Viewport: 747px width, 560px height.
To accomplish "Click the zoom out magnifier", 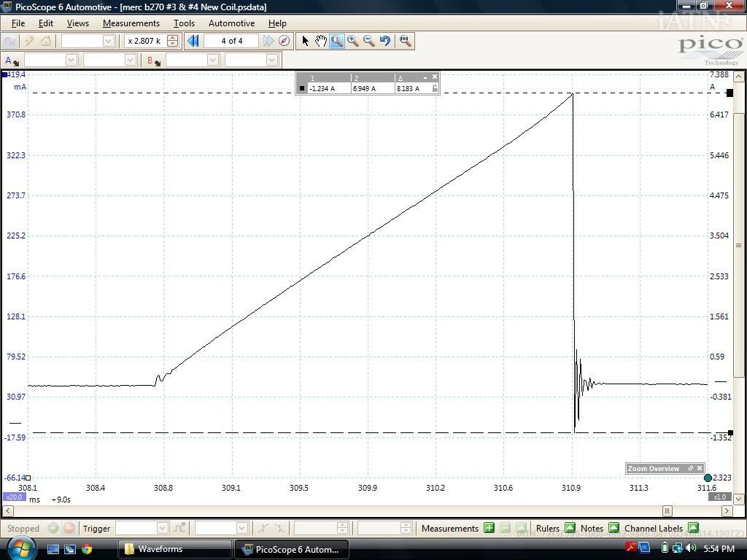I will click(369, 41).
